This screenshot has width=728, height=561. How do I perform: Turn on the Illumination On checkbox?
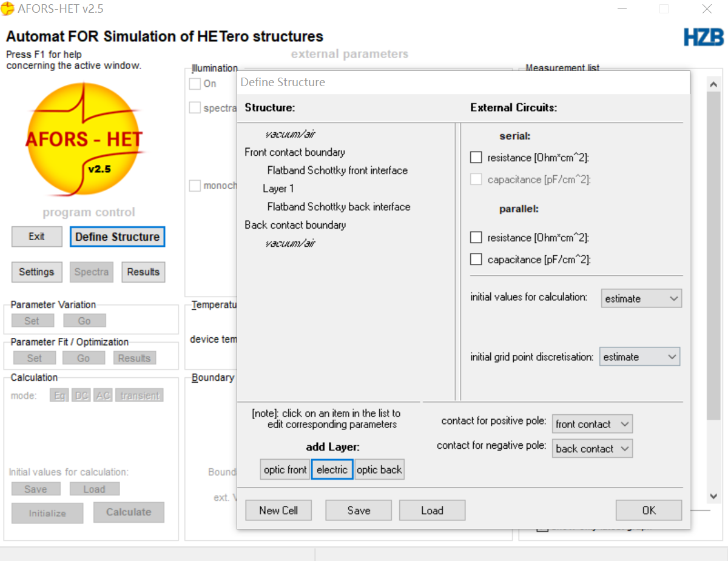pyautogui.click(x=195, y=84)
